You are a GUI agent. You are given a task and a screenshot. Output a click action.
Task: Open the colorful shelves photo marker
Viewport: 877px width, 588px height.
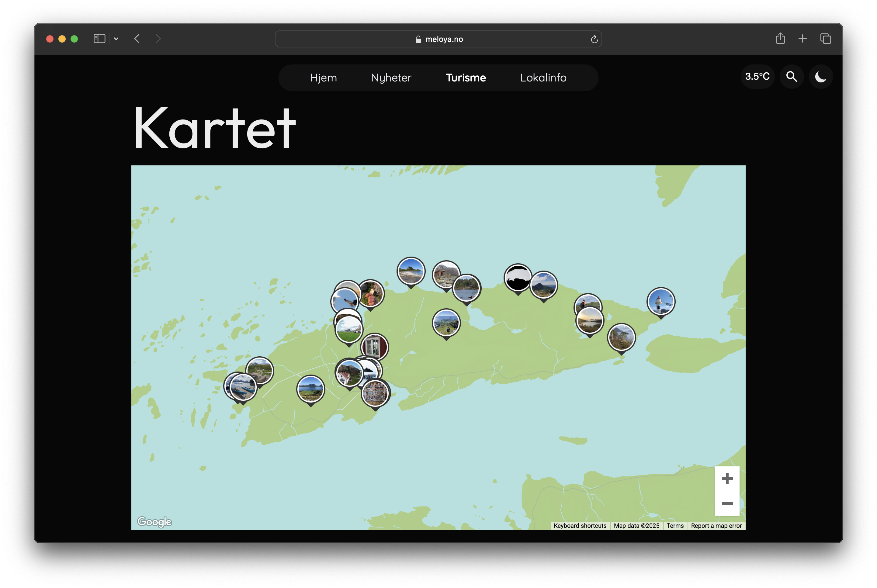click(x=375, y=394)
